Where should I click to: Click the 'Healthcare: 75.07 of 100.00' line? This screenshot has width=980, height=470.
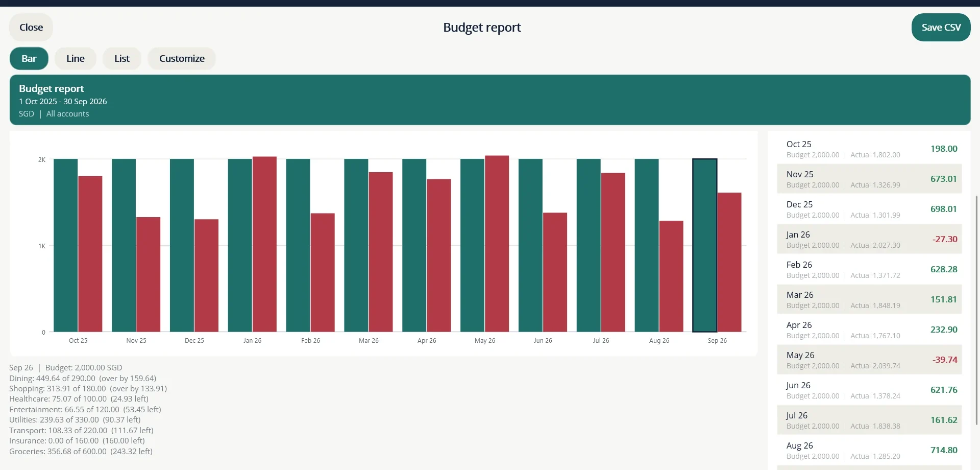coord(79,399)
